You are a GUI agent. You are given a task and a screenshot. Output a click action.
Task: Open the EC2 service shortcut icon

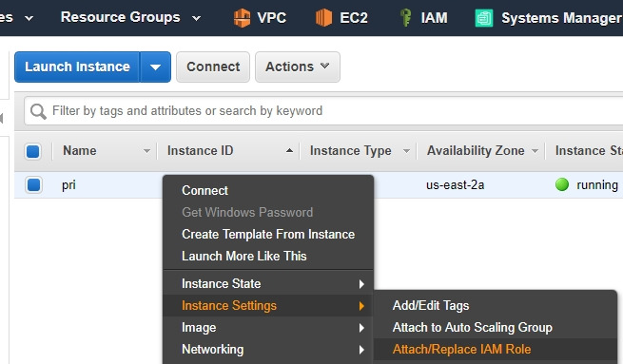pyautogui.click(x=323, y=18)
